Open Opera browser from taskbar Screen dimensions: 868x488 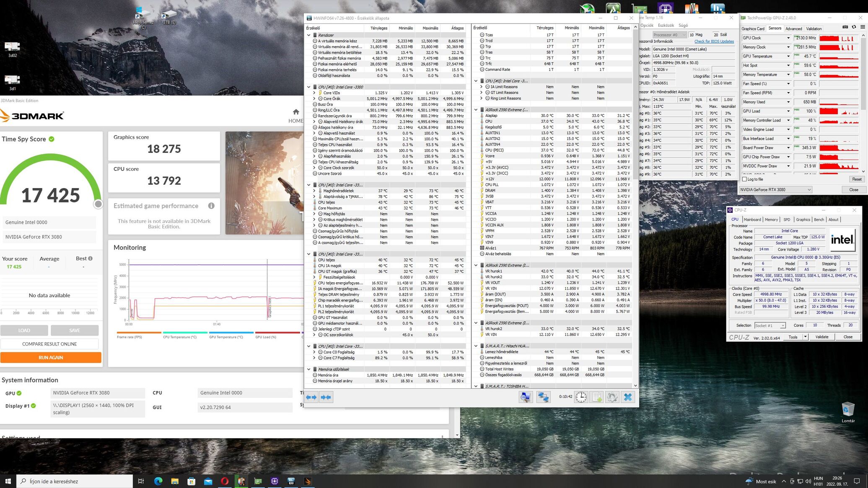click(x=225, y=481)
